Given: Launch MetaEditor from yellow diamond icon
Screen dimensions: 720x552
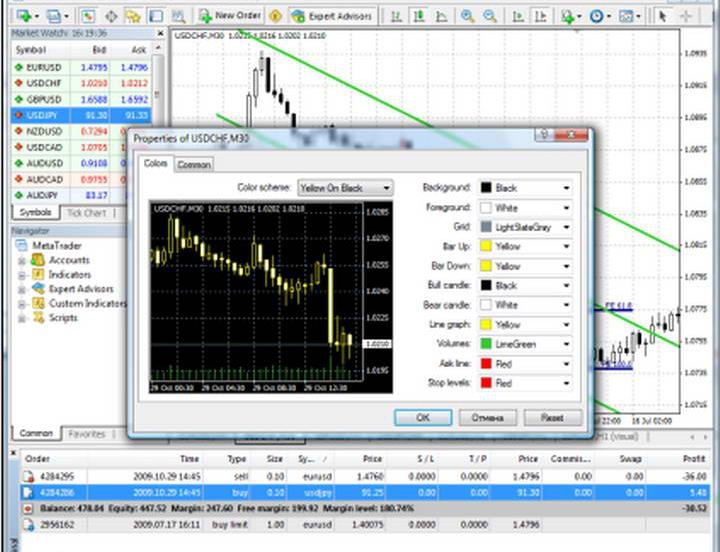Looking at the screenshot, I should coord(276,17).
